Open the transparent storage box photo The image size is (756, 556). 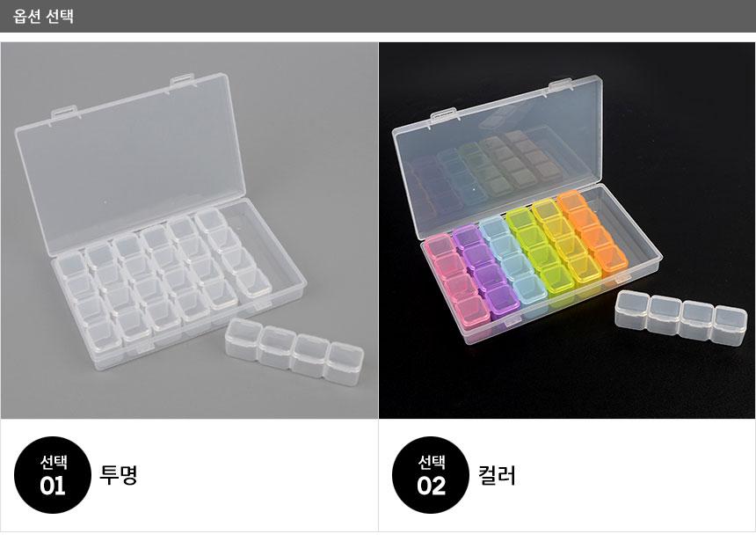tap(190, 230)
